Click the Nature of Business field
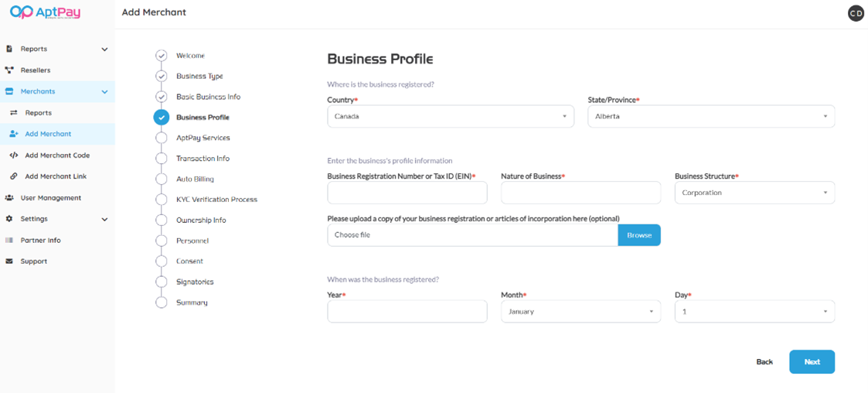 click(580, 193)
